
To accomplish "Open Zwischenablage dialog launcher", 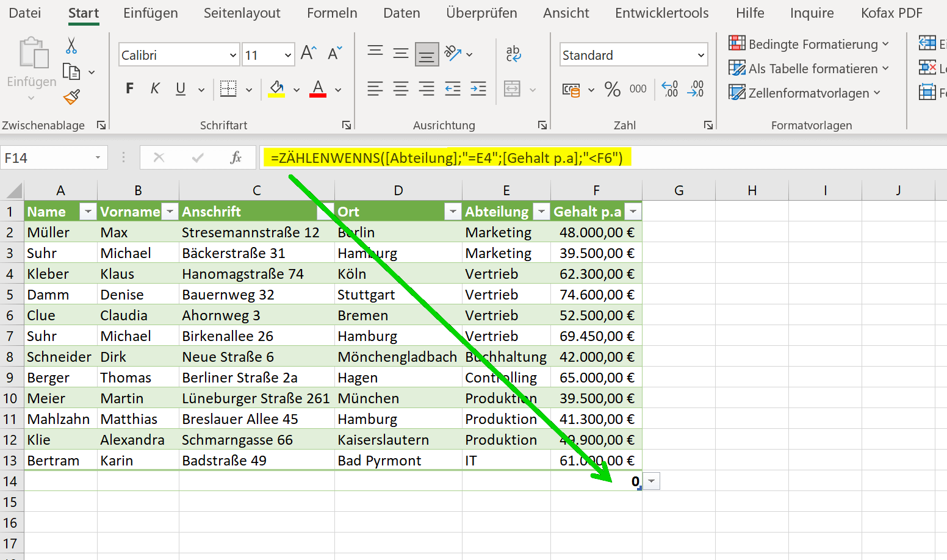I will tap(101, 125).
